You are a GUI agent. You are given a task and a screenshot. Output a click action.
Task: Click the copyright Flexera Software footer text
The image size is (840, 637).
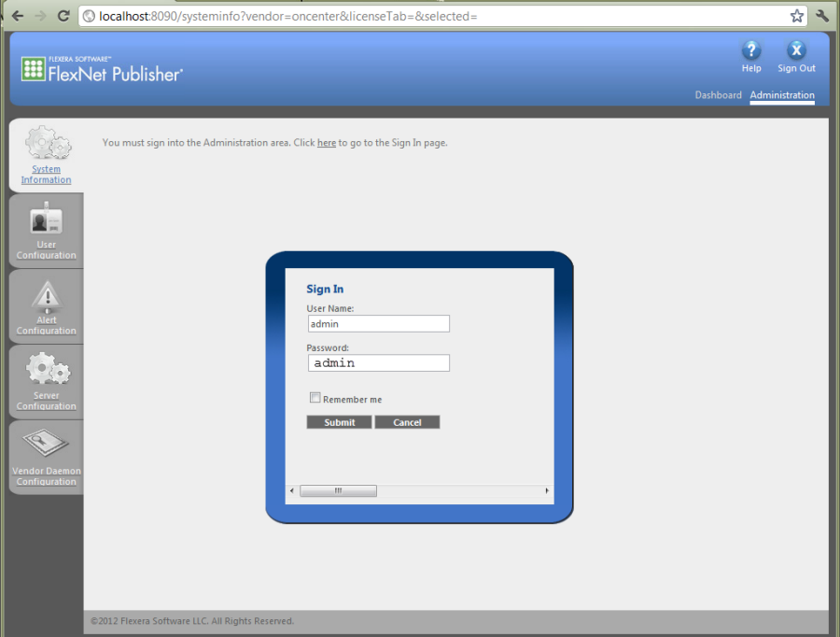coord(192,621)
